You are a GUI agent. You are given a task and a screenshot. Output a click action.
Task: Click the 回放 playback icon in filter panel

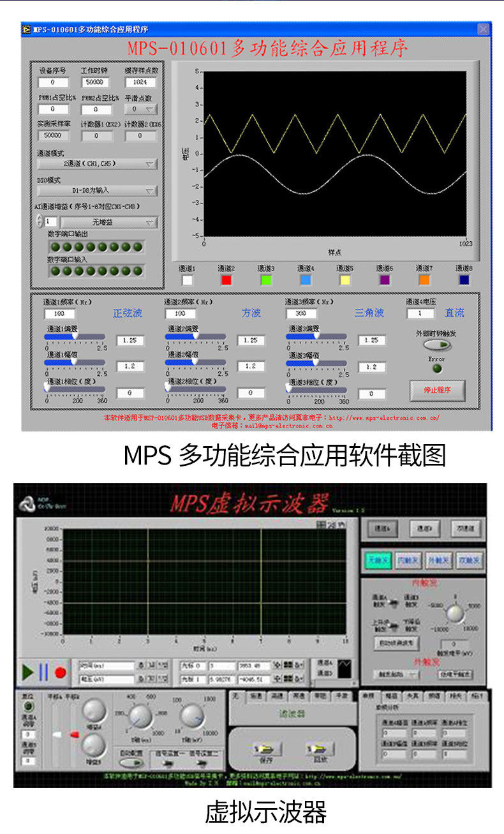(x=319, y=748)
